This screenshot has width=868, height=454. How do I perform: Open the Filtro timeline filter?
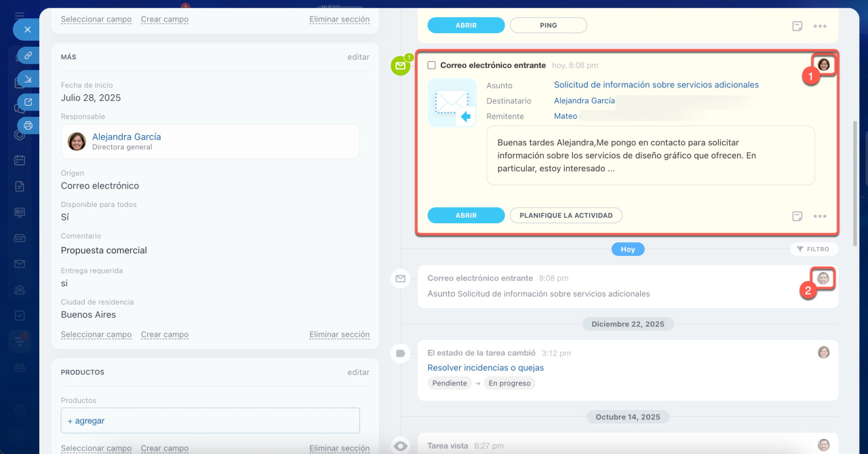pos(814,249)
